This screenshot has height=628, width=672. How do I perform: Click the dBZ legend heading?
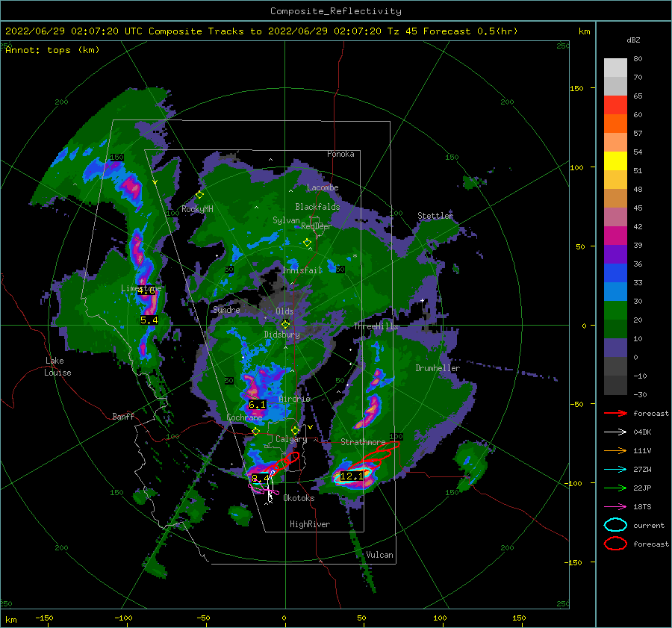click(x=633, y=40)
